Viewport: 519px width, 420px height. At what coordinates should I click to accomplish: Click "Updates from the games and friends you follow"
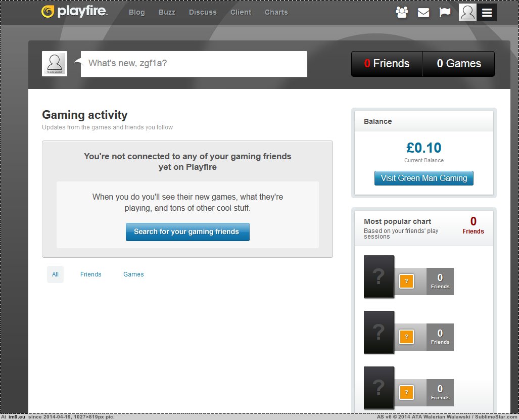click(x=107, y=127)
